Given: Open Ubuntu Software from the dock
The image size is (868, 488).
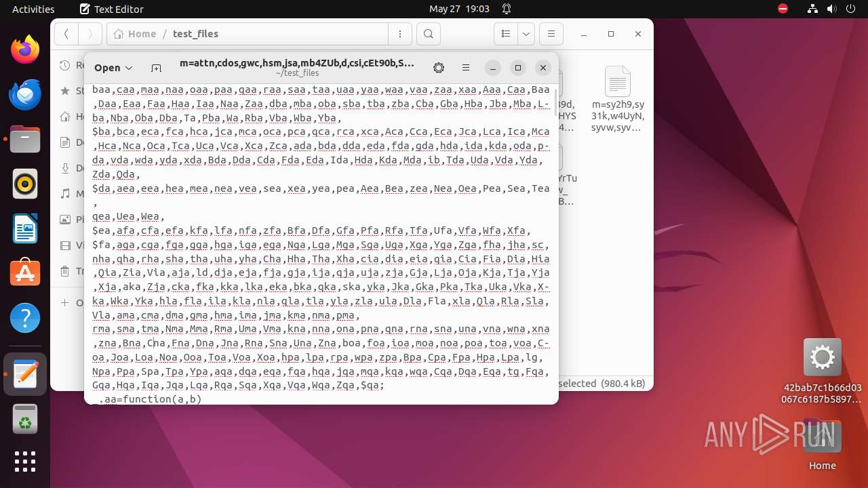Looking at the screenshot, I should 25,274.
